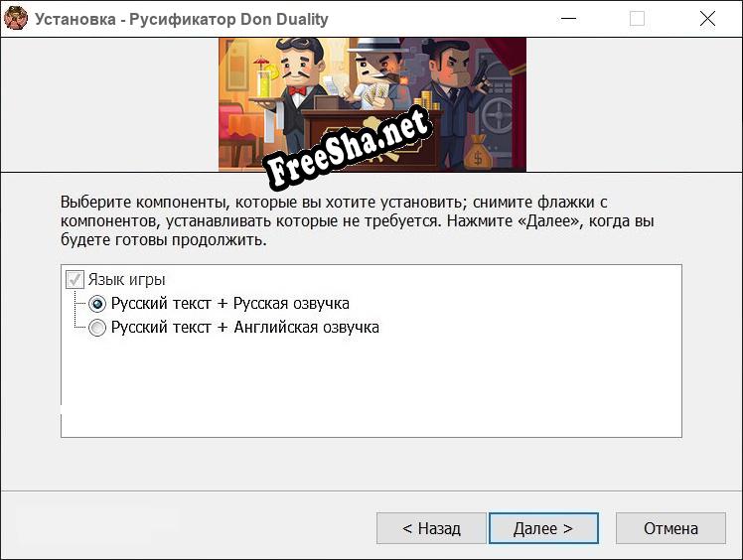Close the setup window with the X
This screenshot has width=743, height=560.
point(707,19)
